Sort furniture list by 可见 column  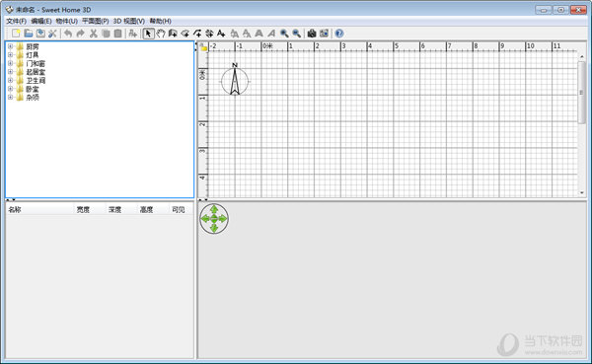[181, 209]
